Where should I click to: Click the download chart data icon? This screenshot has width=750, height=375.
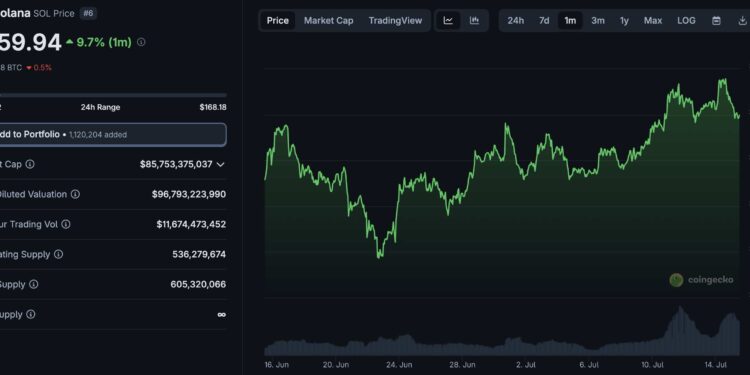coord(742,21)
